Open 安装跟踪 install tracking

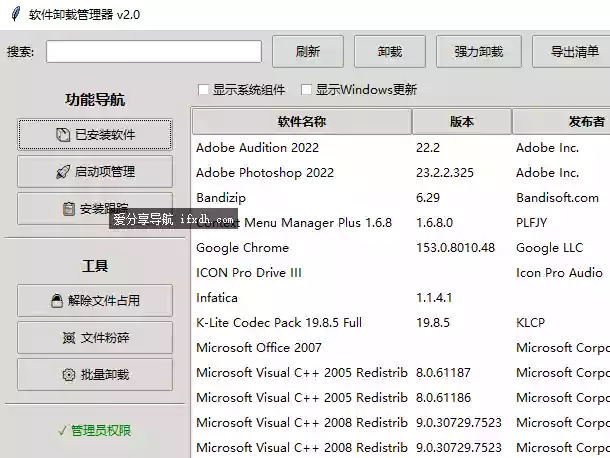click(95, 209)
